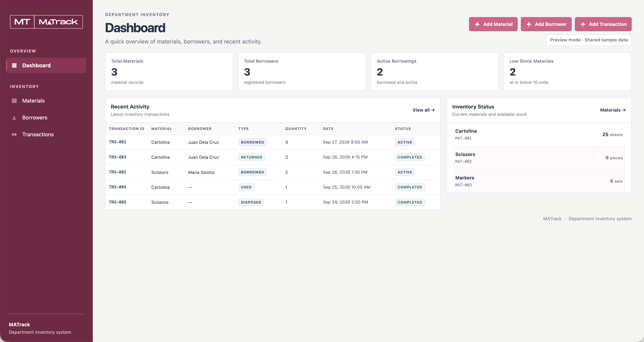Click the RETURNED type badge
The image size is (644, 342).
(x=251, y=157)
